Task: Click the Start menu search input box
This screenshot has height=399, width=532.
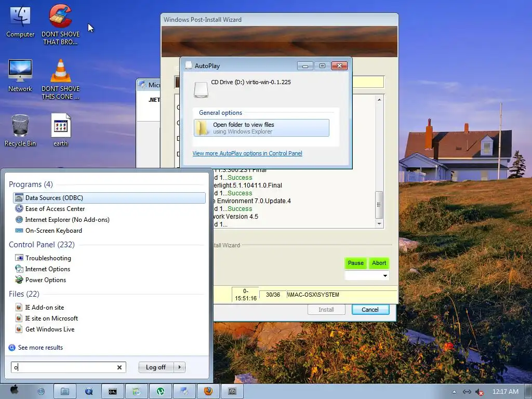Action: click(x=64, y=367)
